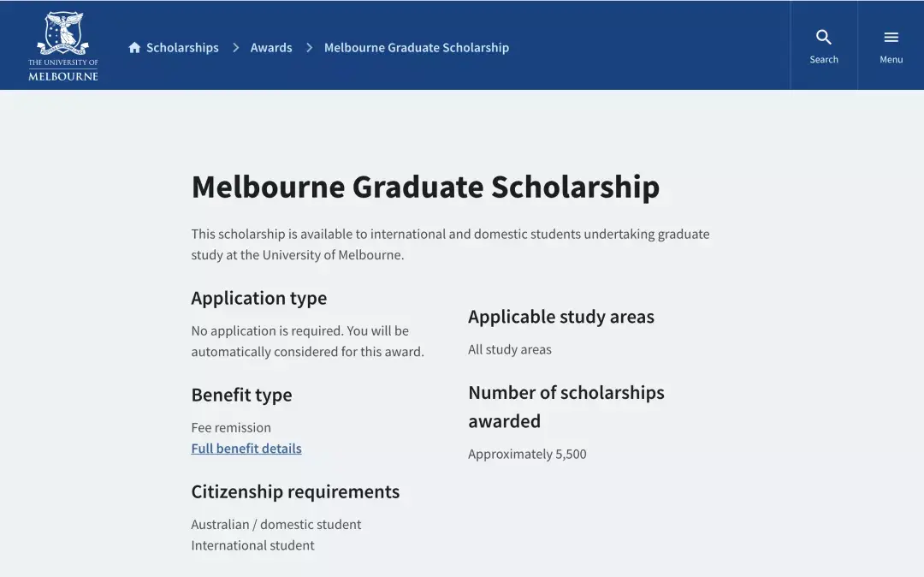Click the Search label in header
Screen dimensions: 924x577
coord(823,60)
